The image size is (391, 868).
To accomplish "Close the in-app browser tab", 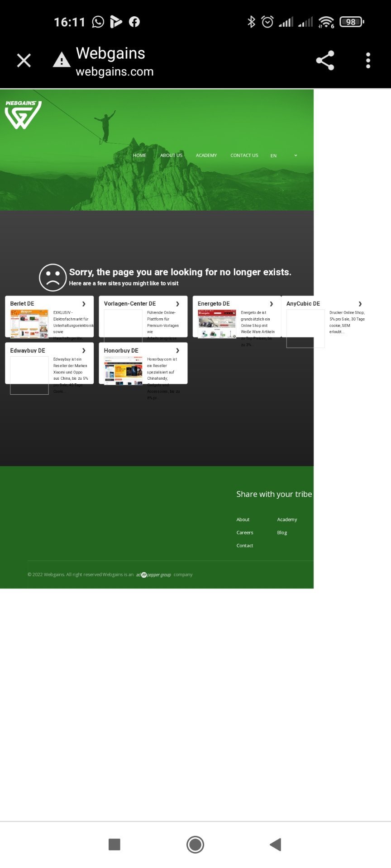I will 24,60.
